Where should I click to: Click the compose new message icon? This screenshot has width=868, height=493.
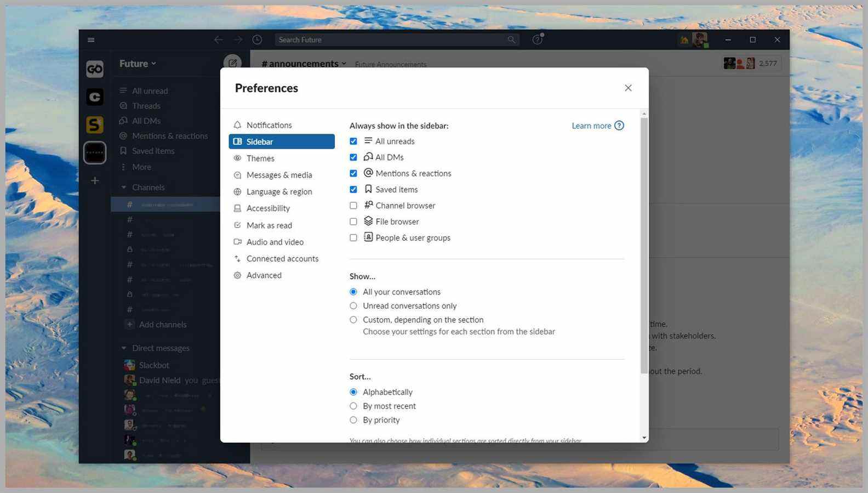(232, 63)
